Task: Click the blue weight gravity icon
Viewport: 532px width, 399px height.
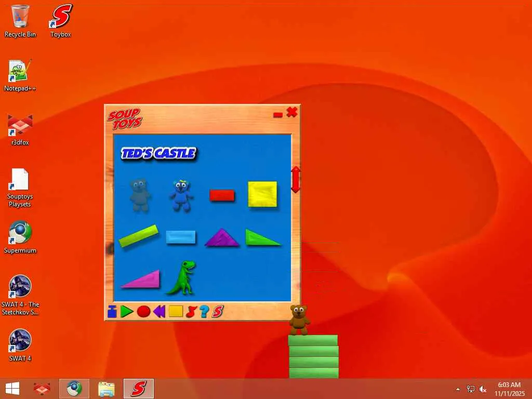Action: [112, 311]
